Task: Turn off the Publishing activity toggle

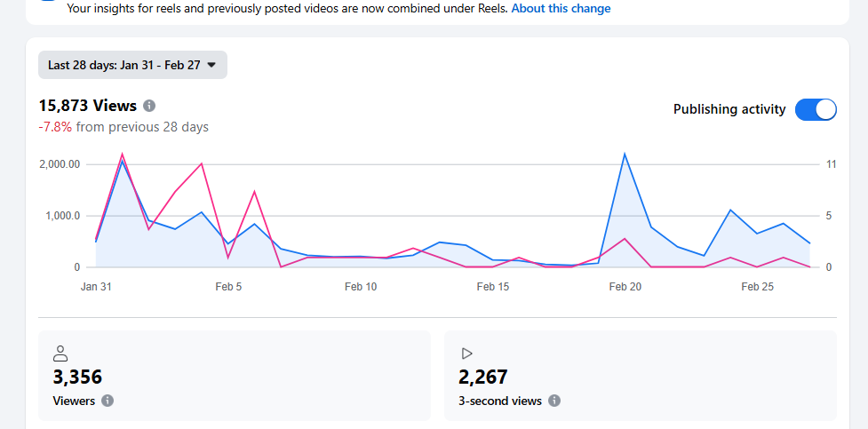Action: tap(816, 109)
